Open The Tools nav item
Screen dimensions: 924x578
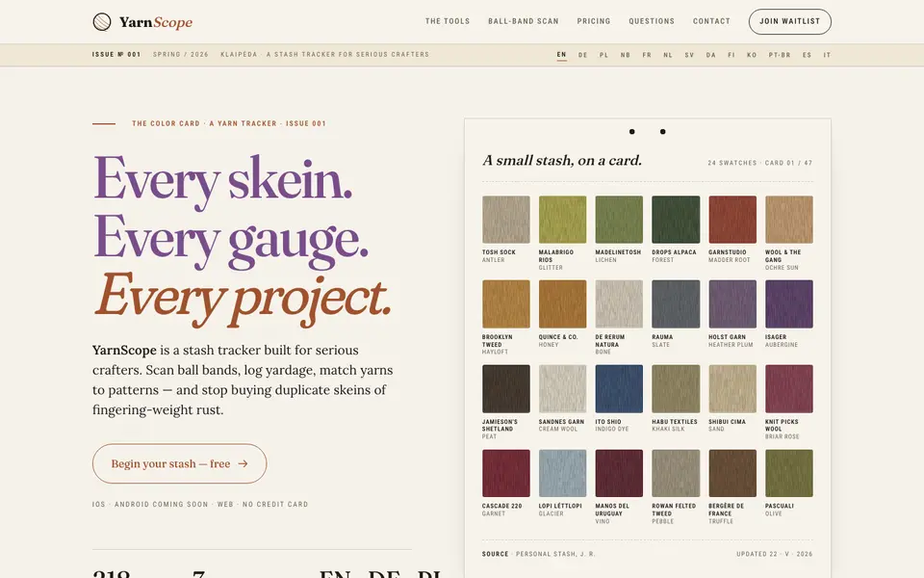pos(448,21)
